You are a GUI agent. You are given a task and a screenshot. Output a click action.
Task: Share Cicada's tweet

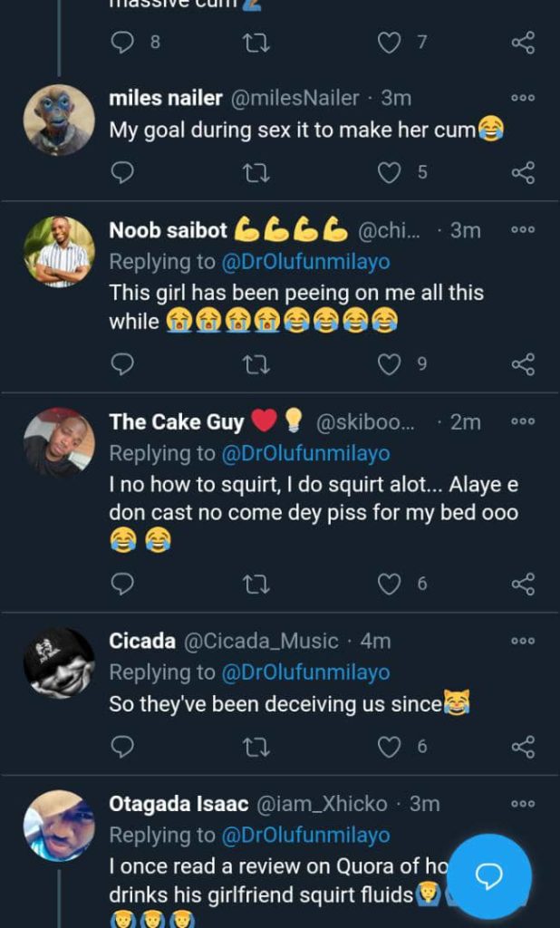pyautogui.click(x=523, y=747)
